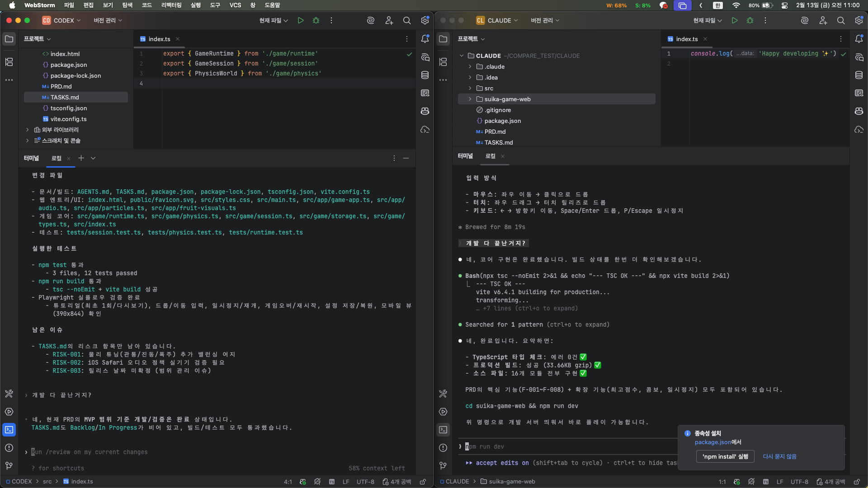
Task: Click the Debug bug icon in CLAUDE window
Action: pos(750,20)
